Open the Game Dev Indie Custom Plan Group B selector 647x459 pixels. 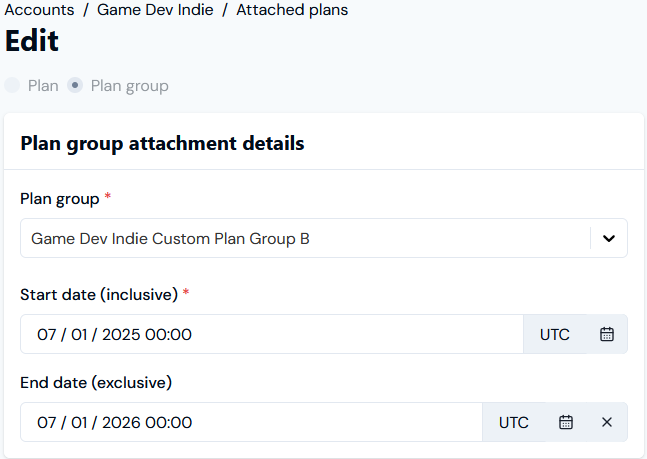coord(324,238)
